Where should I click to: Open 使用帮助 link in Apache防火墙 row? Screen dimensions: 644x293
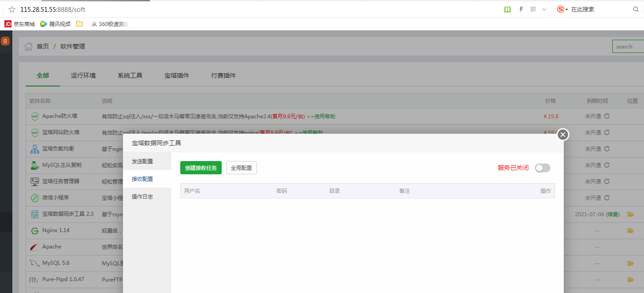(x=321, y=116)
